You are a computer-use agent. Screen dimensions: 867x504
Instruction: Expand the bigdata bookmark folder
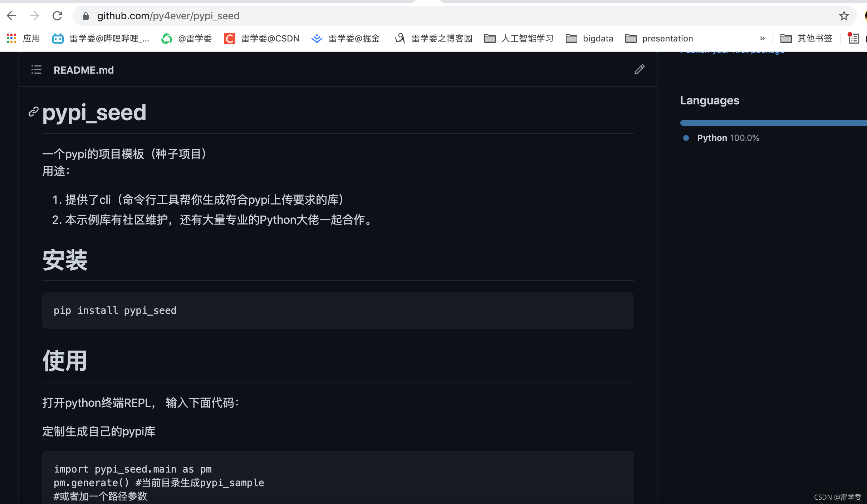[589, 38]
